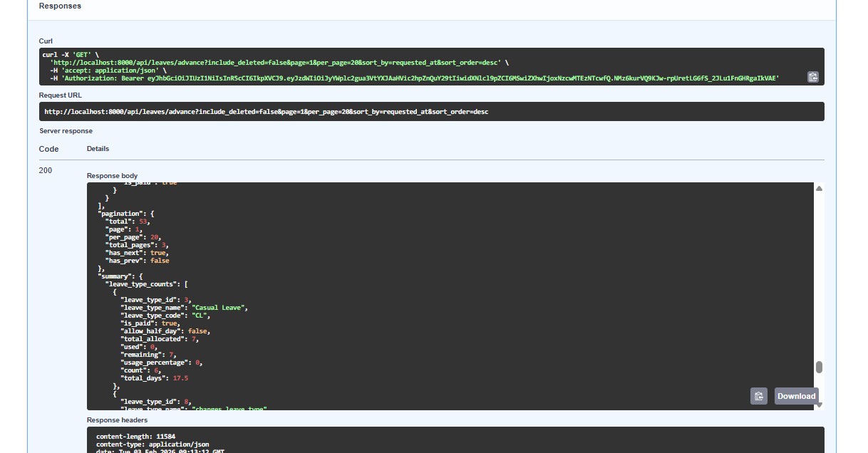Click the "pagination" key in the response
The width and height of the screenshot is (868, 453).
pos(120,214)
